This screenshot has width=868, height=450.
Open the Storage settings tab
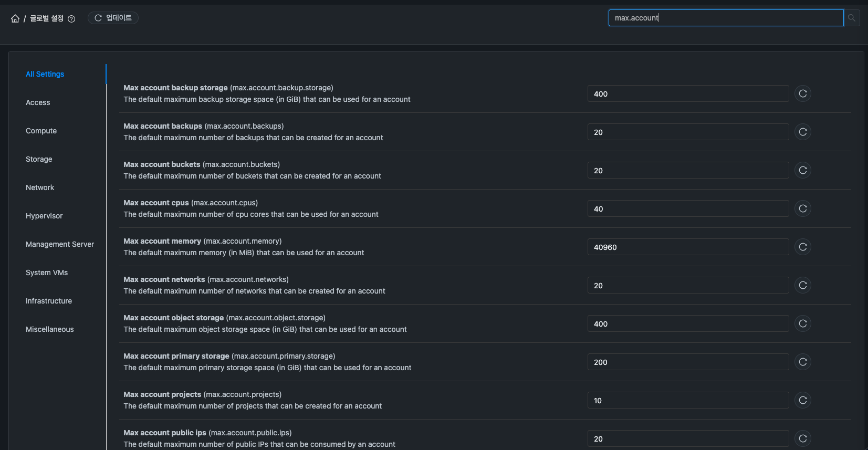click(x=39, y=159)
